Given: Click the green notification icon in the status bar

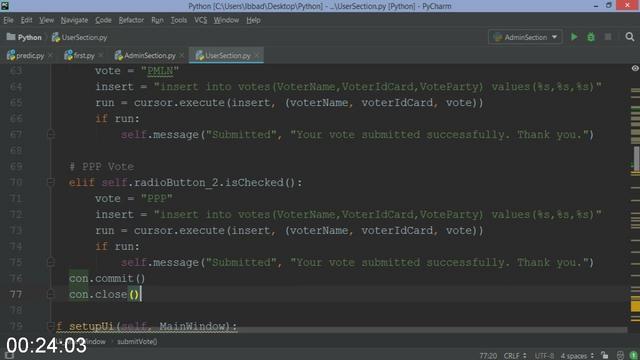Looking at the screenshot, I should [x=633, y=355].
